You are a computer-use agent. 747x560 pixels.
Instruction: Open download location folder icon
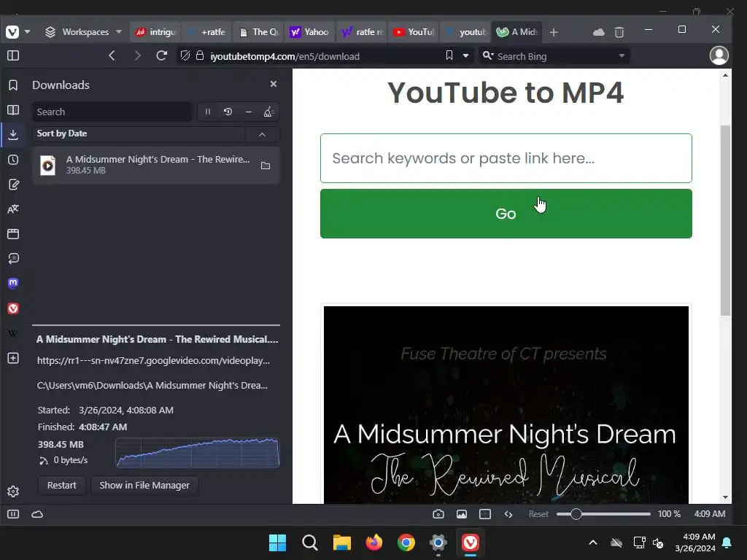click(x=266, y=166)
